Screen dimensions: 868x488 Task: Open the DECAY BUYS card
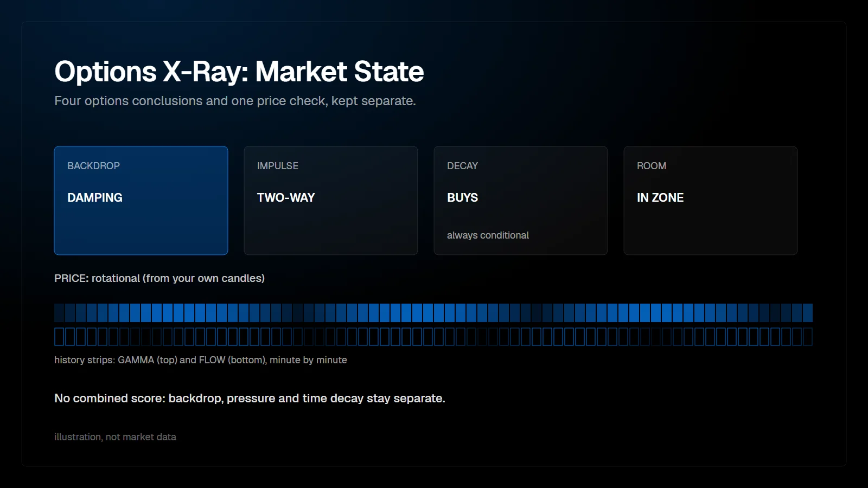point(521,201)
